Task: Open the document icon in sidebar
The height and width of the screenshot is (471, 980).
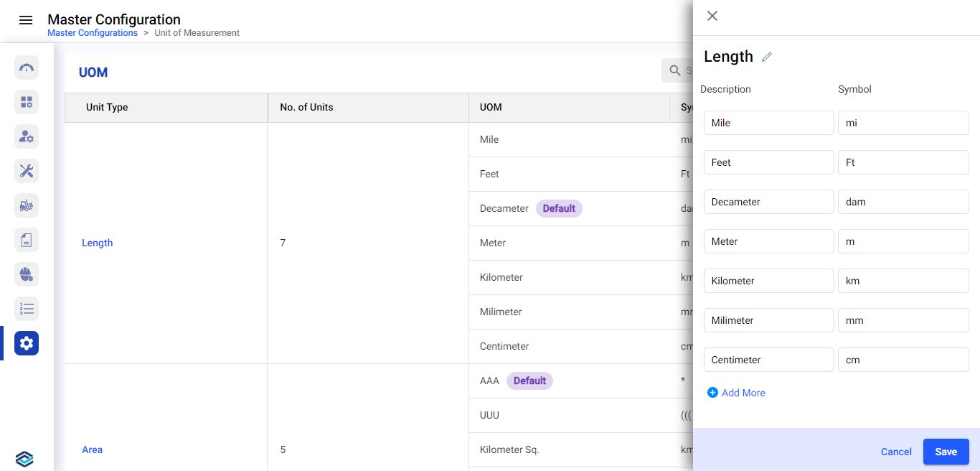Action: 27,240
